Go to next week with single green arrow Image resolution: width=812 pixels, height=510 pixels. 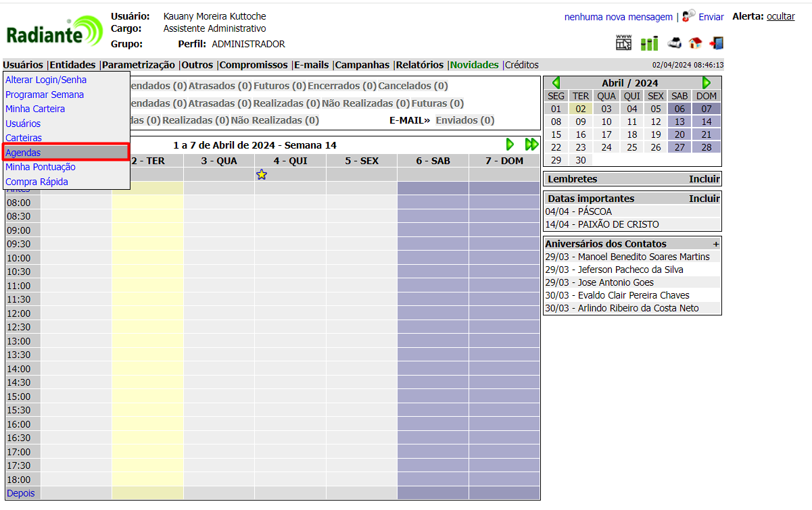point(510,145)
